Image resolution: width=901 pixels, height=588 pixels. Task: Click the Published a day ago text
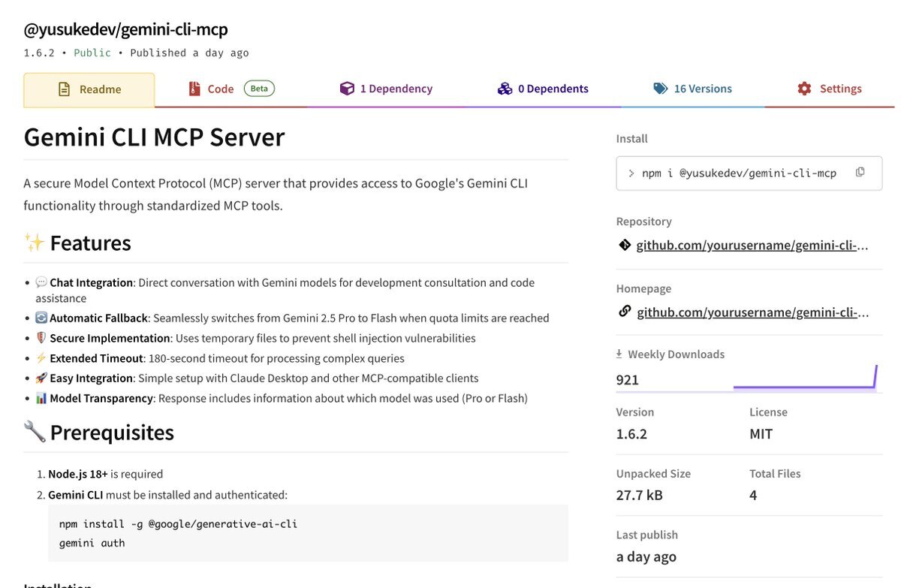coord(189,53)
